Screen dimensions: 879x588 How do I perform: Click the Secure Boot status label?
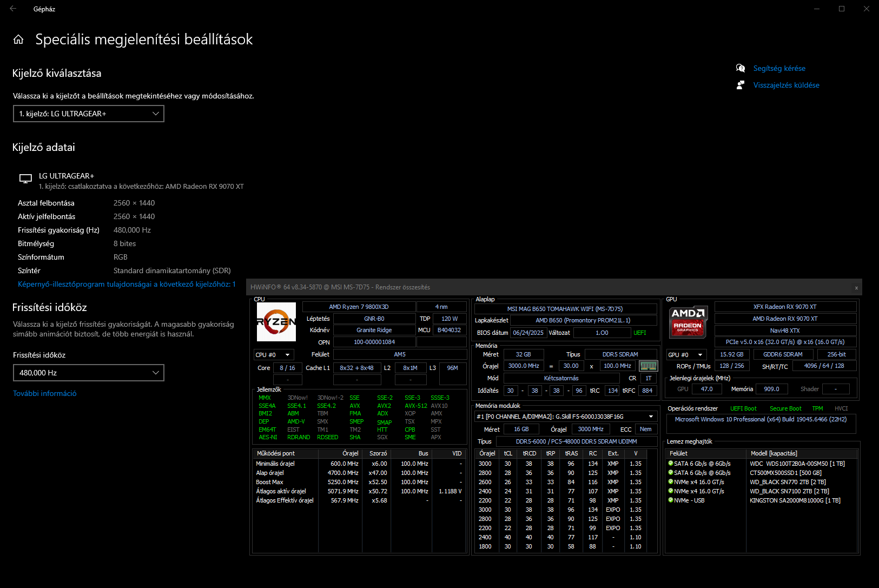click(x=786, y=408)
